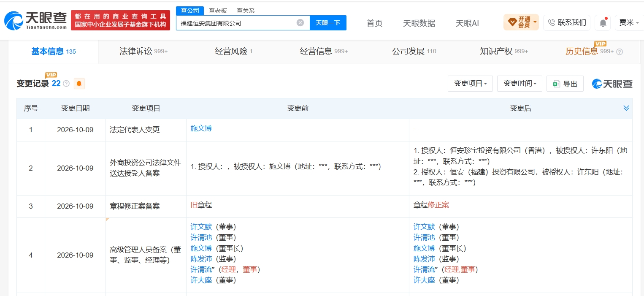
Task: Open the 费米 user account dropdown
Action: coord(628,23)
